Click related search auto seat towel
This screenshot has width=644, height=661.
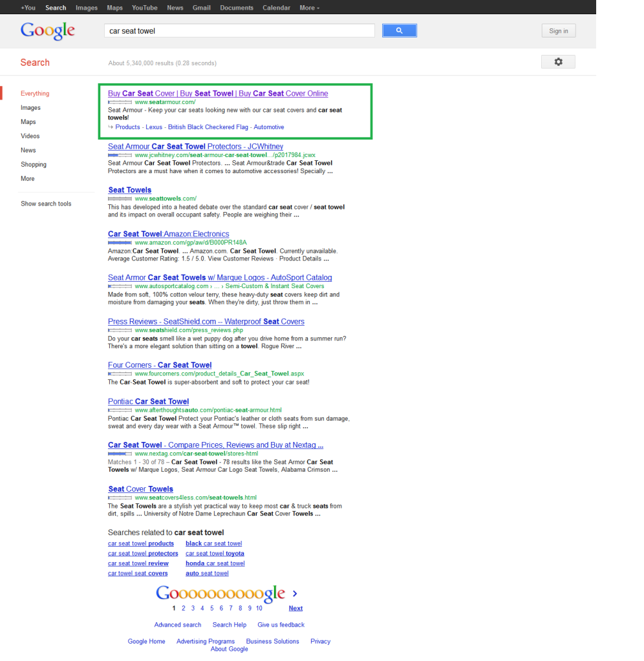tap(207, 573)
